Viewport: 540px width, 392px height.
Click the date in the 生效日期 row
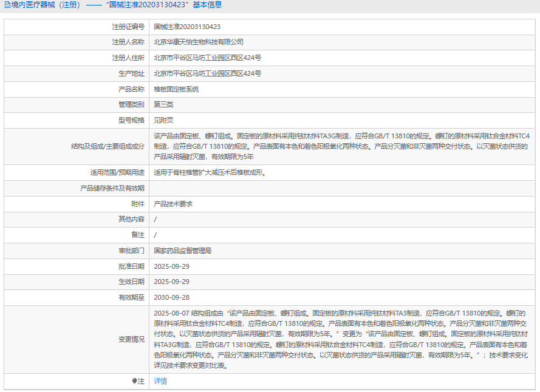(x=172, y=282)
